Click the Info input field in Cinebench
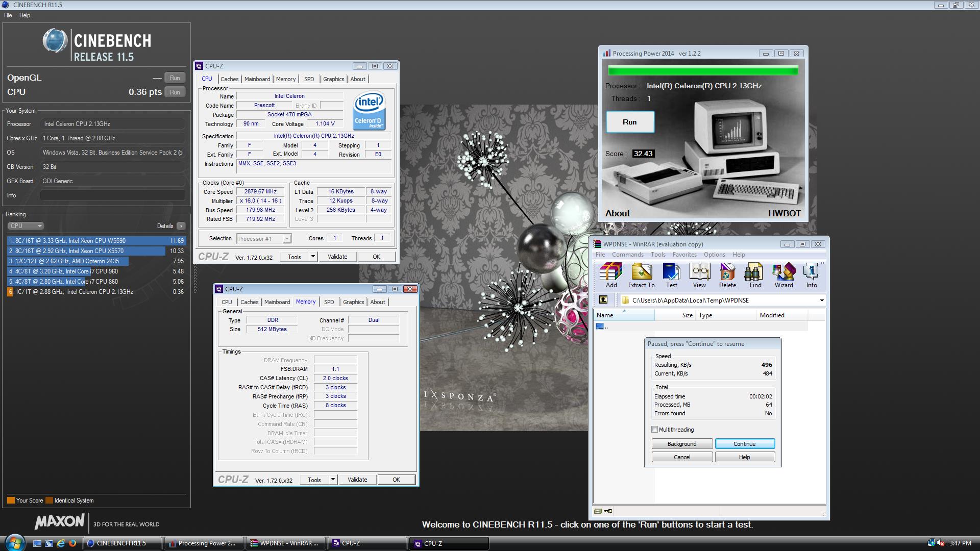This screenshot has width=980, height=551. tap(113, 195)
